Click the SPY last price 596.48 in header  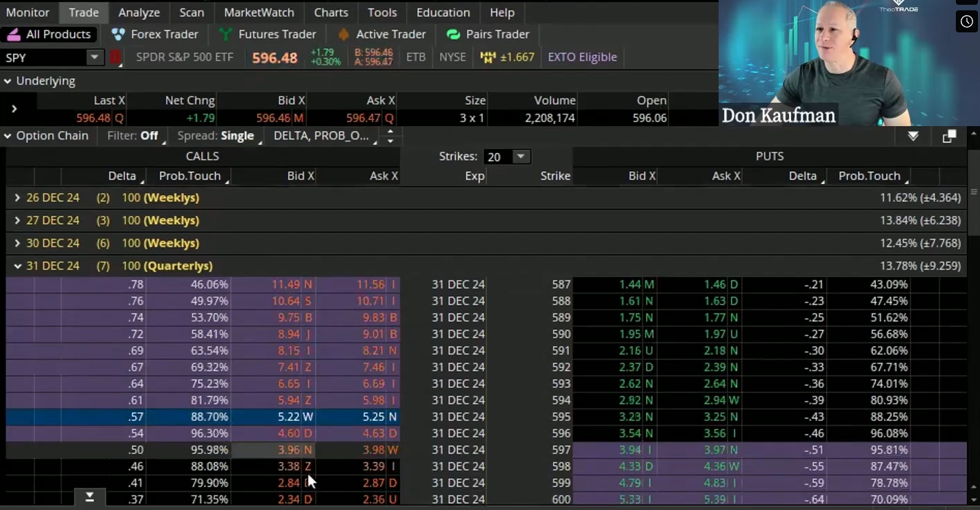(x=274, y=57)
